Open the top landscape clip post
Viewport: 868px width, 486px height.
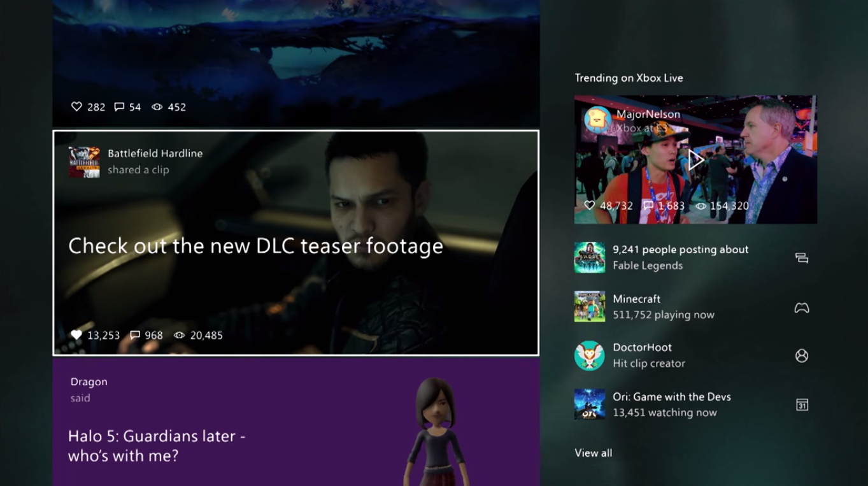[296, 63]
